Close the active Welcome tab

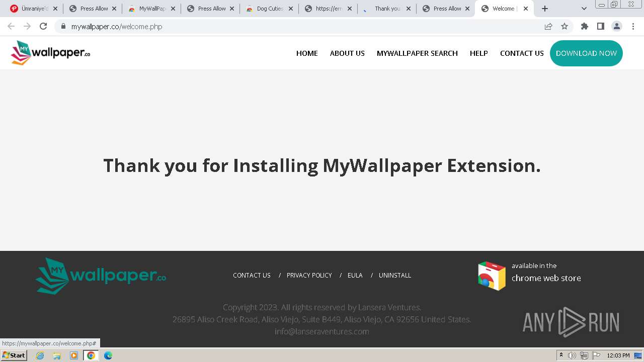click(526, 9)
